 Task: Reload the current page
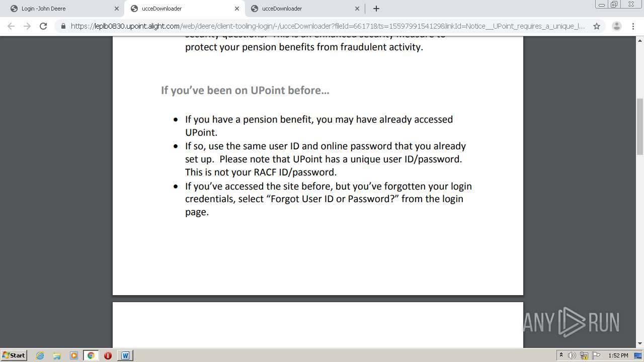43,26
